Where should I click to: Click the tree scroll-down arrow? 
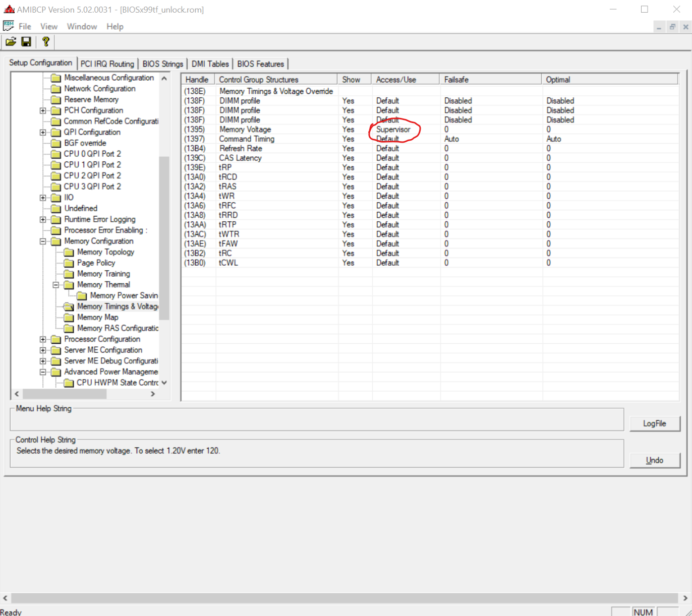point(164,383)
